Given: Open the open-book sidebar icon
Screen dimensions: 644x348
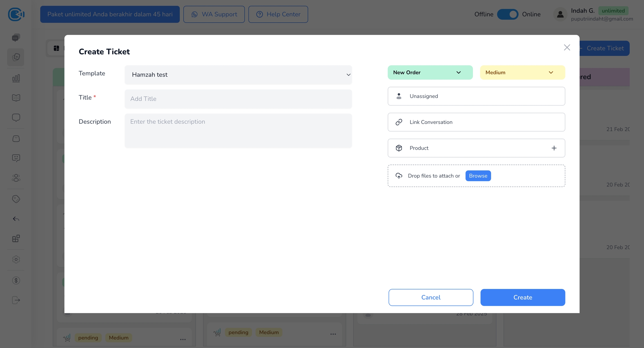Looking at the screenshot, I should (16, 98).
